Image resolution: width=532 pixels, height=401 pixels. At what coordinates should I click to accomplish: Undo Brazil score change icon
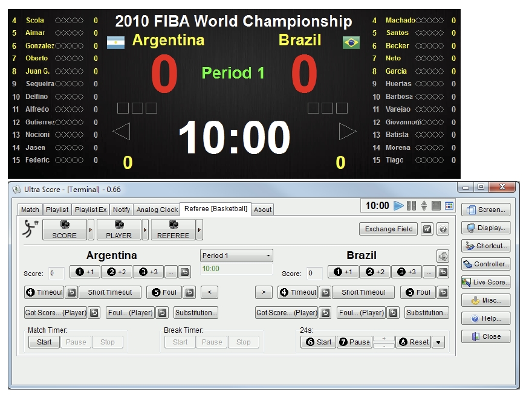click(x=443, y=272)
